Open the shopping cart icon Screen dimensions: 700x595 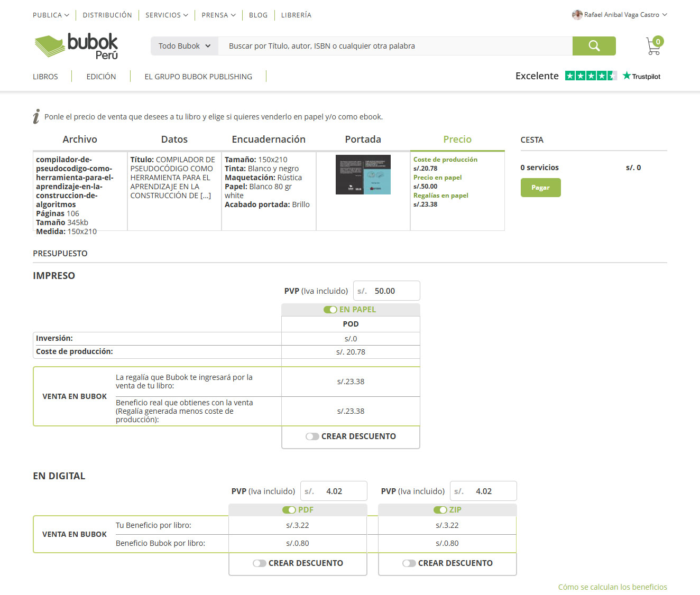tap(655, 46)
